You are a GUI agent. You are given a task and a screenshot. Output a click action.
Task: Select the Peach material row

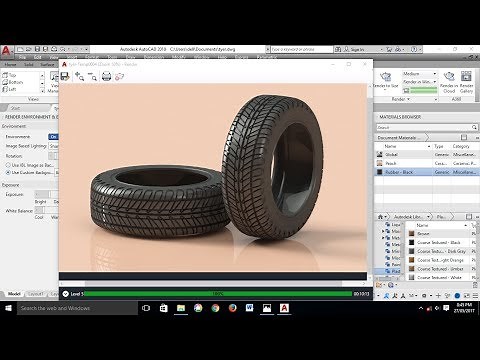426,163
